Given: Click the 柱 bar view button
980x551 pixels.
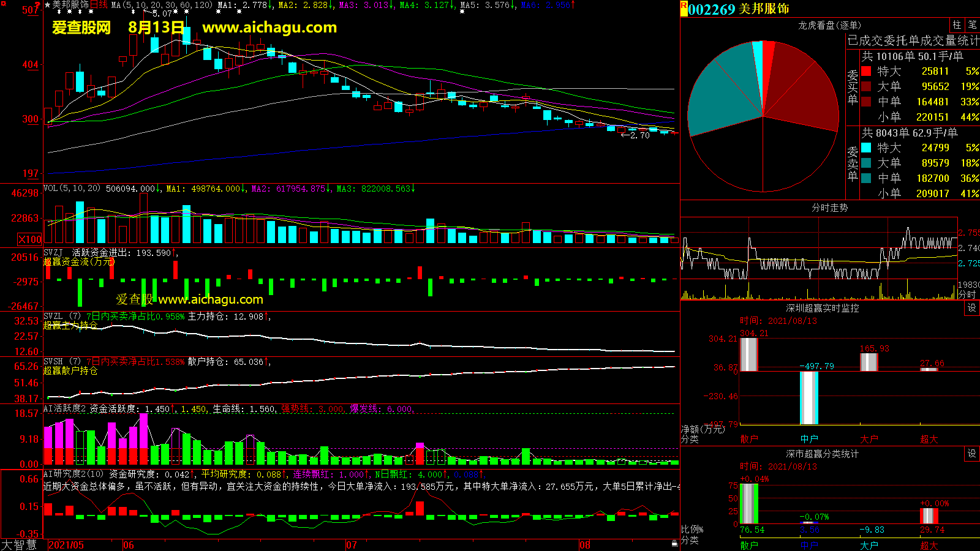Looking at the screenshot, I should 957,25.
